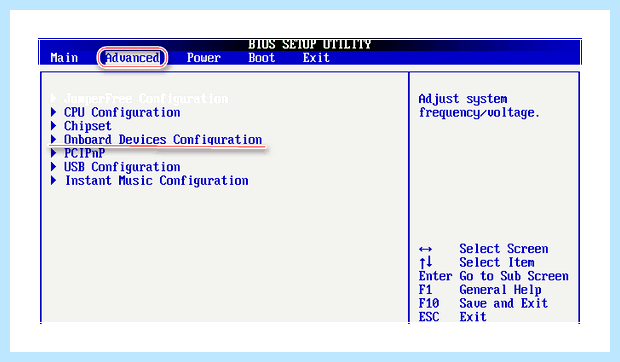This screenshot has width=620, height=362.
Task: Click the F10 key label
Action: pos(429,303)
